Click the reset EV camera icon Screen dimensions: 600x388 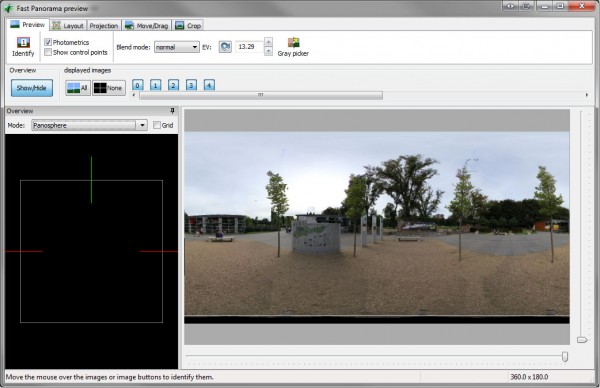point(225,47)
